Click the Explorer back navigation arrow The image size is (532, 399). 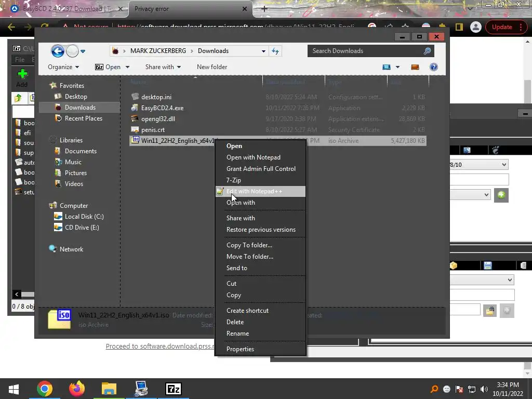click(x=57, y=51)
